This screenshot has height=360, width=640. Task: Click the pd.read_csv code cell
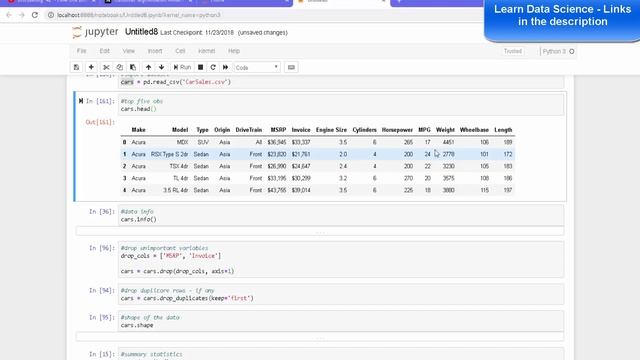pos(341,82)
